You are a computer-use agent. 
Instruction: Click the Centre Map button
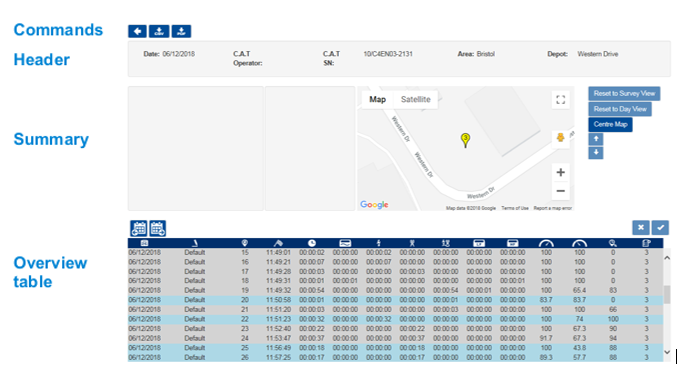click(610, 125)
